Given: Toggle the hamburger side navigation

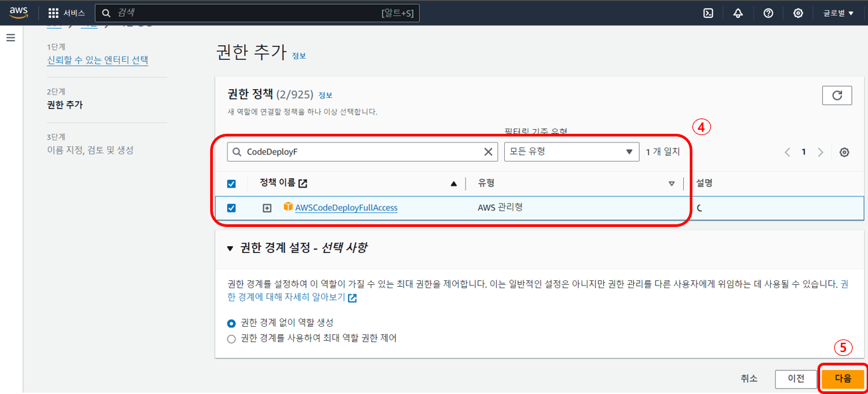Looking at the screenshot, I should [x=11, y=38].
